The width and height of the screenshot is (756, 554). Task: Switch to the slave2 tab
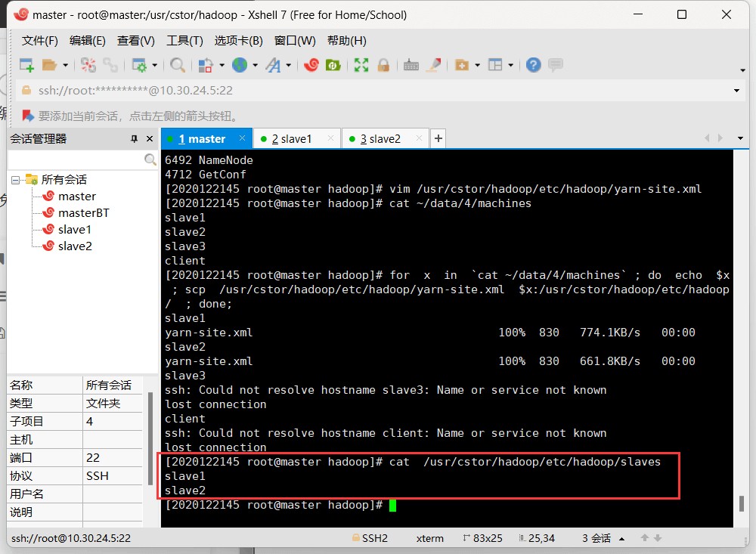pyautogui.click(x=384, y=139)
